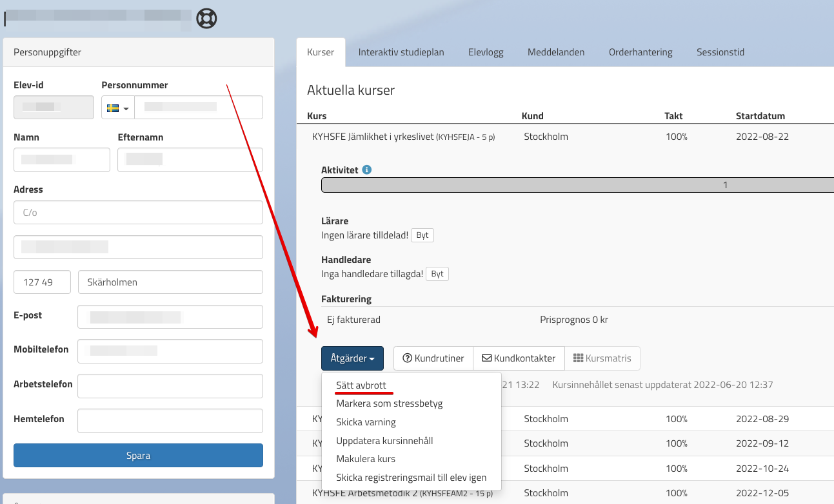
Task: Click the Kursmatris grid icon button
Action: (602, 358)
